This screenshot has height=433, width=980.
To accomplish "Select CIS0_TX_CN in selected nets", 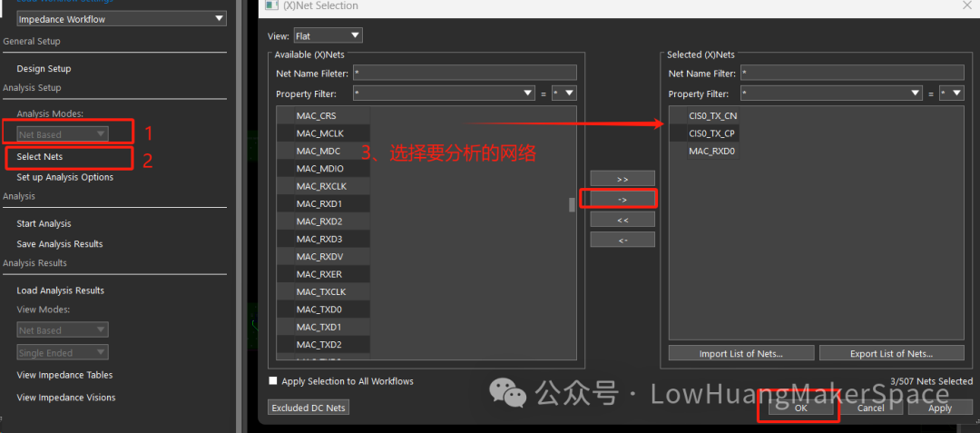I will [x=713, y=115].
